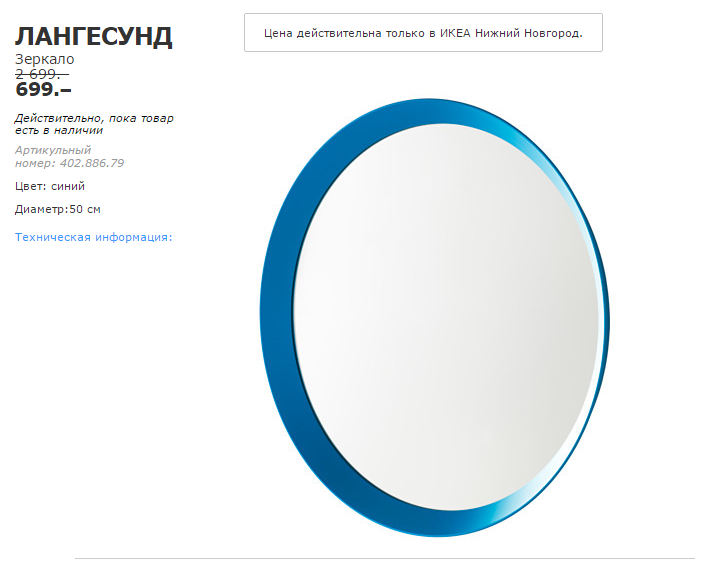This screenshot has width=713, height=561.
Task: Click the Нижний Новгород price notice box
Action: click(x=423, y=32)
